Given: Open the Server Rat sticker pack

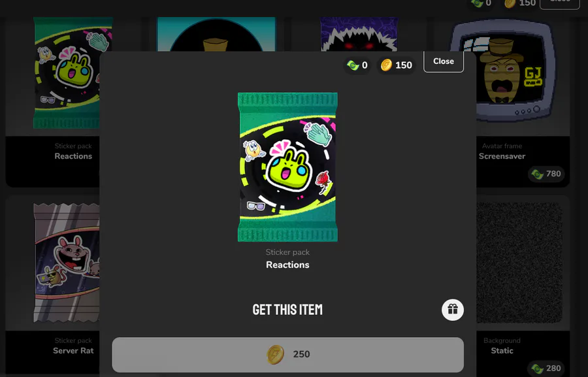Looking at the screenshot, I should [x=52, y=286].
